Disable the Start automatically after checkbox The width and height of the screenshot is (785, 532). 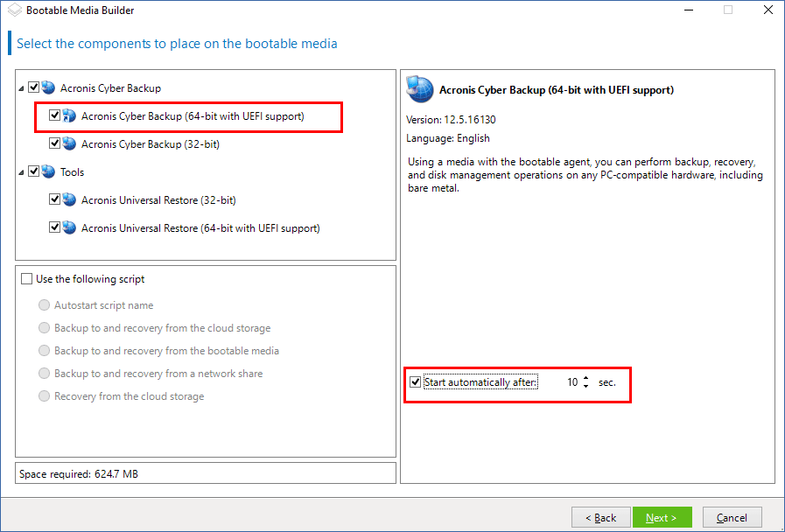click(415, 382)
